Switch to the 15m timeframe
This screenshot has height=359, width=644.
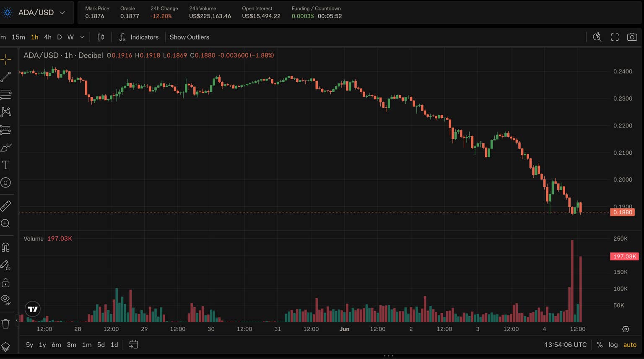[x=18, y=37]
